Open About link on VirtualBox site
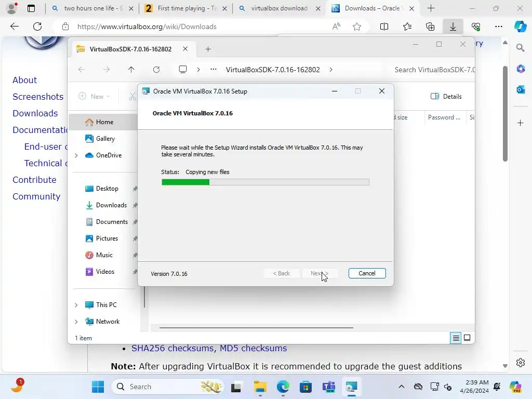This screenshot has width=532, height=399. [25, 80]
